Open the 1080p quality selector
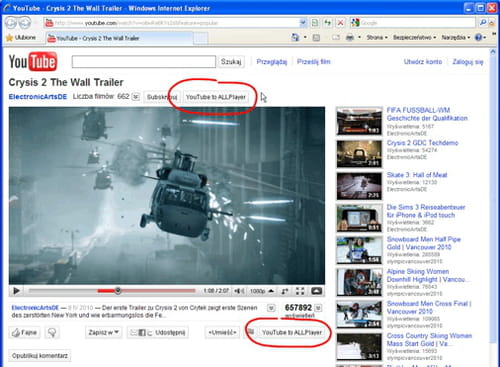Screen dimensions: 500x367 [x=262, y=291]
